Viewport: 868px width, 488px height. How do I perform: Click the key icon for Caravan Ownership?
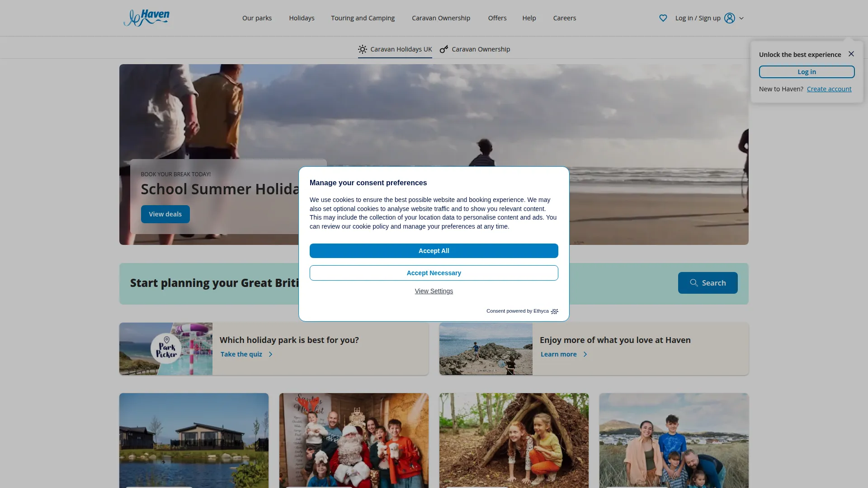coord(444,49)
